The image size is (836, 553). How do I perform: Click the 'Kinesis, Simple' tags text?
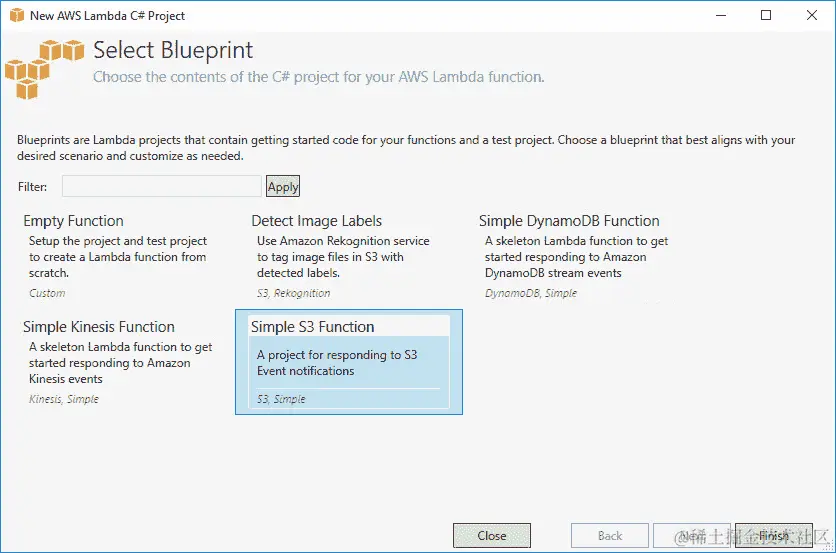coord(63,399)
